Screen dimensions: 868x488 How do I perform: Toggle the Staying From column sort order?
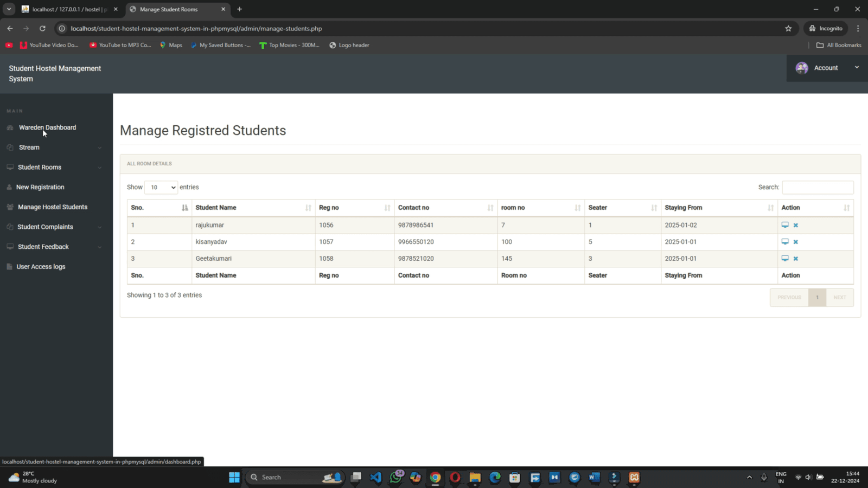[770, 207]
